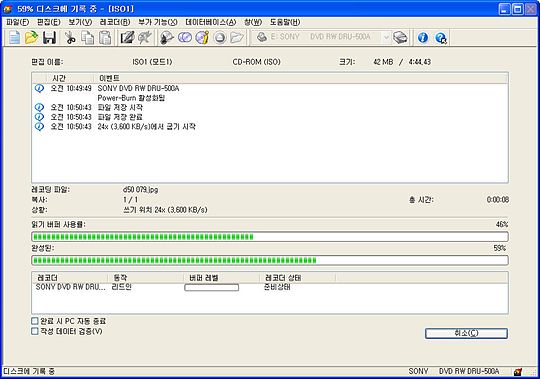Viewport: 540px width, 379px height.
Task: Click the 완성됨 progress bar at 59%
Action: [x=270, y=260]
